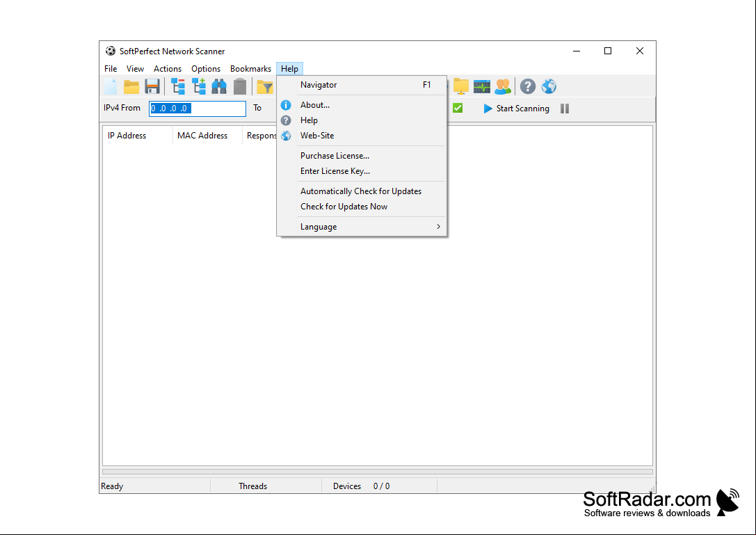The height and width of the screenshot is (535, 756).
Task: Minimize the Network Scanner window
Action: [x=577, y=51]
